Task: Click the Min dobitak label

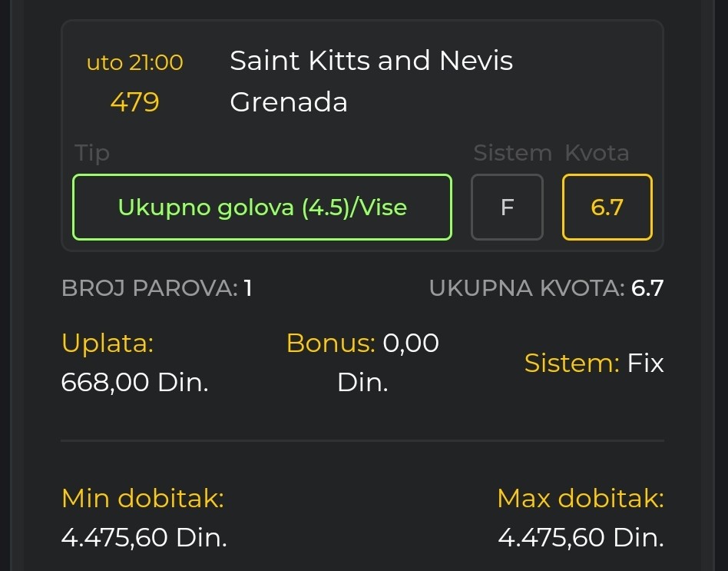Action: point(143,499)
